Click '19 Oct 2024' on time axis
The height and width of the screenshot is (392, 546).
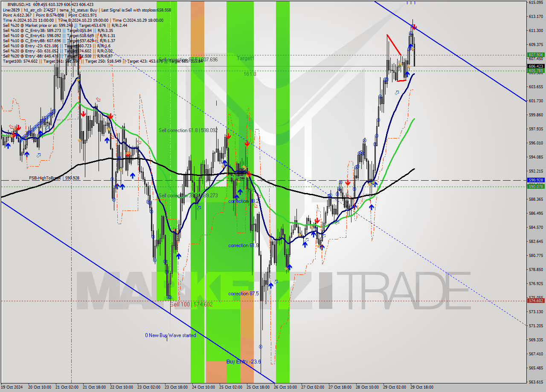[x=12, y=387]
